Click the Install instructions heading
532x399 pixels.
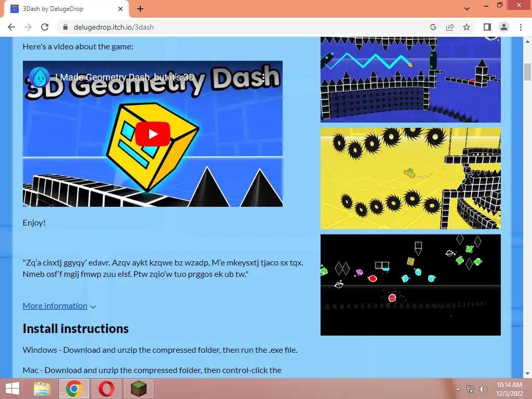[x=76, y=328]
